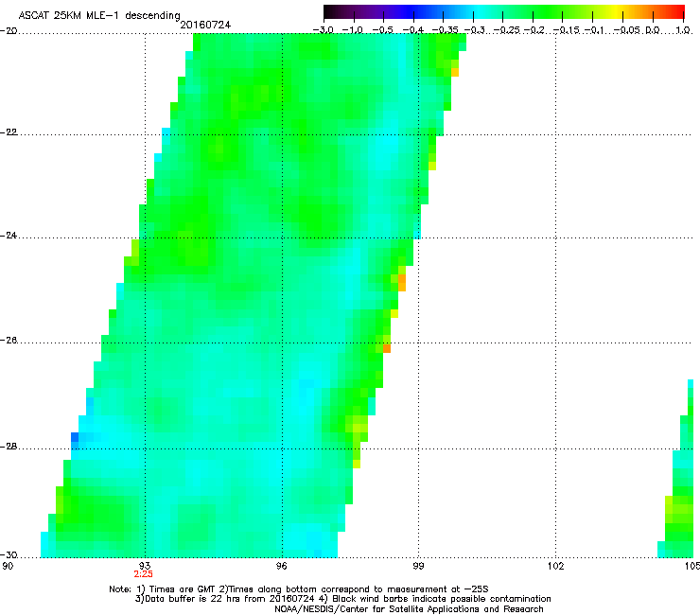Image resolution: width=700 pixels, height=615 pixels.
Task: Click the title text 'ASCAT 25KM MLE-1 descending'
Action: pos(99,16)
